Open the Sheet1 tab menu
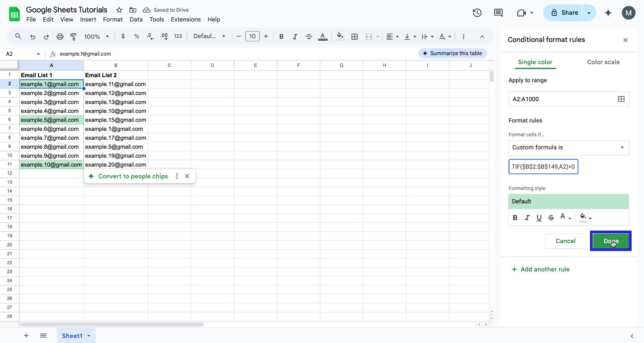The width and height of the screenshot is (644, 343). [x=88, y=335]
